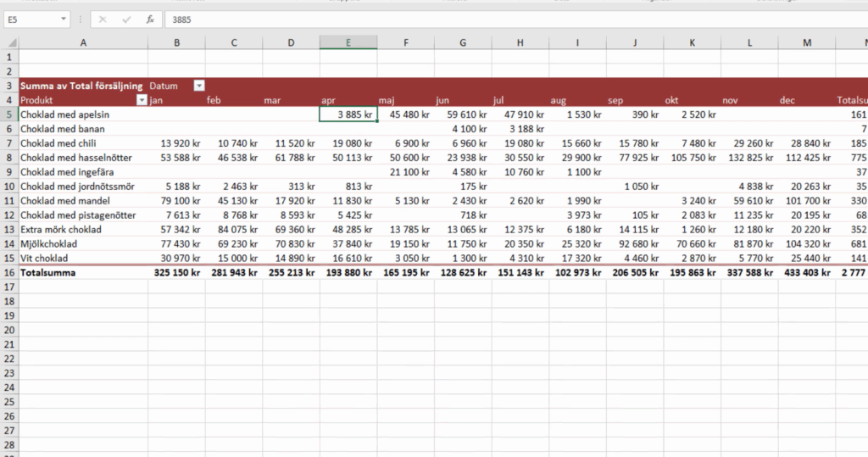Click the Enter checkmark in formula bar
Screen dimensions: 868x457
click(x=126, y=19)
